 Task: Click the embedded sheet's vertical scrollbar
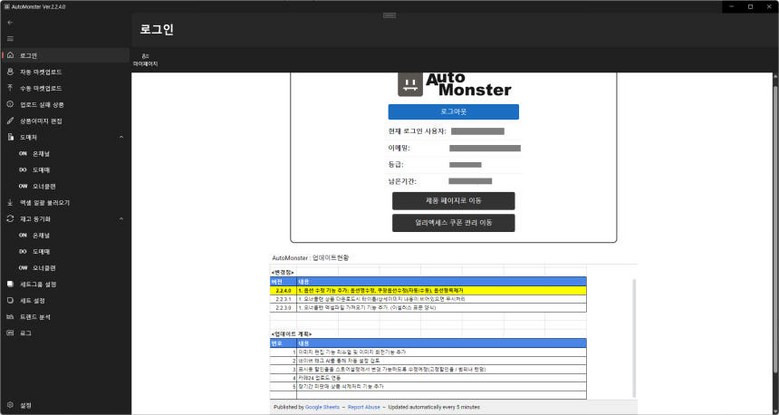(x=634, y=338)
